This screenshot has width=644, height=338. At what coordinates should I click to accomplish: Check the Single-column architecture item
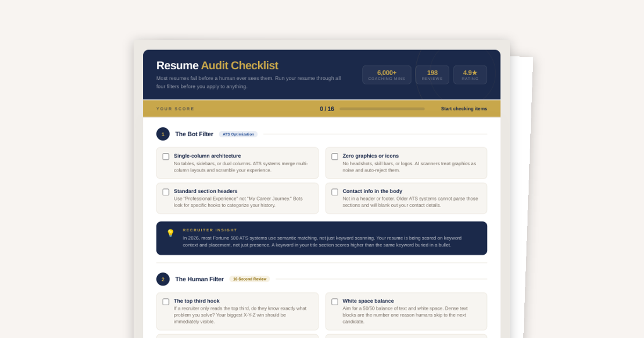166,157
